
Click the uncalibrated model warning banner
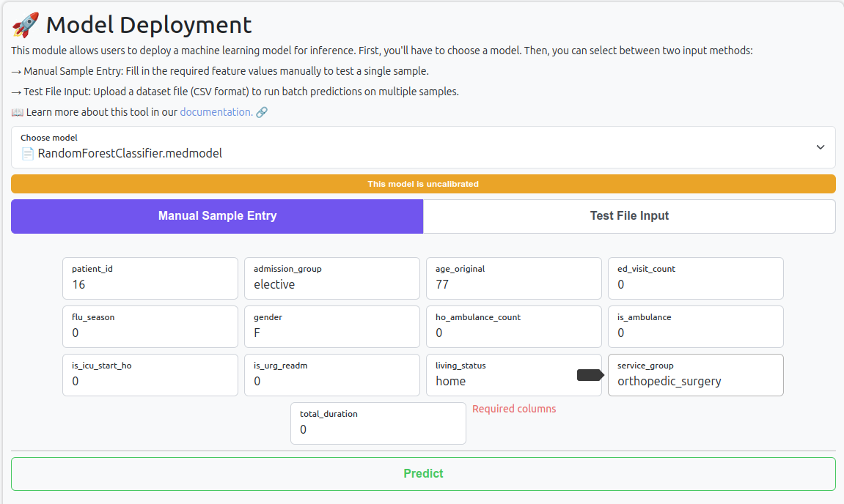(423, 184)
